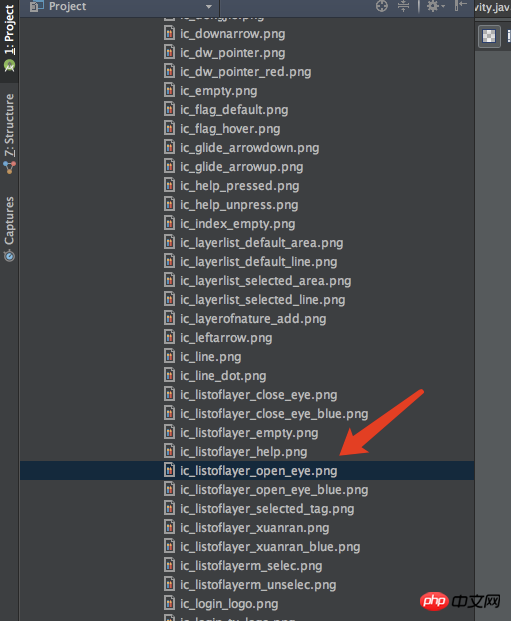Image resolution: width=511 pixels, height=621 pixels.
Task: Switch to the 1: Project tool tab
Action: [x=10, y=30]
